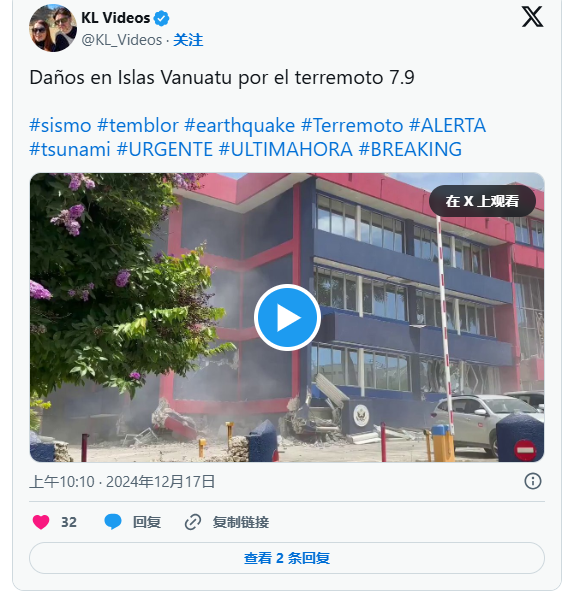This screenshot has width=585, height=607.
Task: Click the KL Videos display name
Action: pyautogui.click(x=115, y=18)
